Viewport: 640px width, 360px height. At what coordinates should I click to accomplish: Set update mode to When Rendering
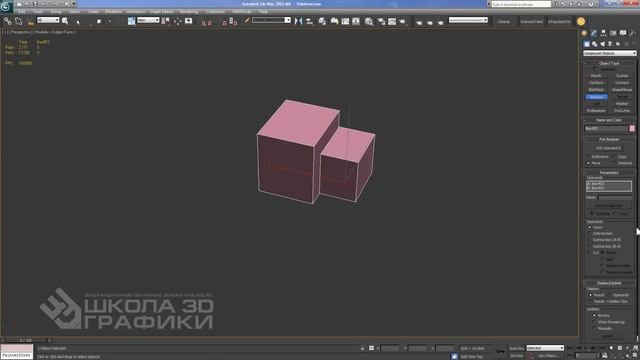(x=594, y=322)
